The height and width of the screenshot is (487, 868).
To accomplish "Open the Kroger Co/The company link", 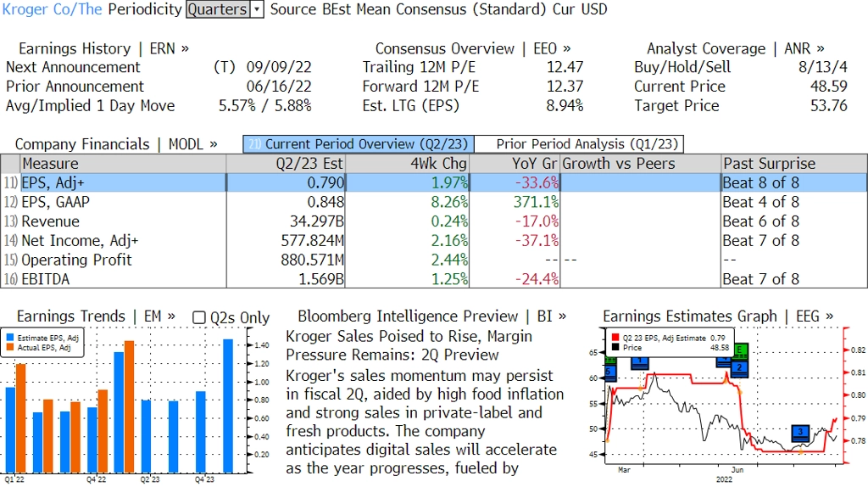I will 52,9.
